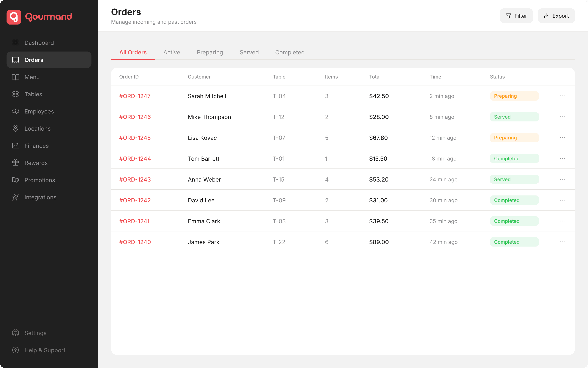Click Help & Support question icon
This screenshot has height=368, width=588.
16,350
